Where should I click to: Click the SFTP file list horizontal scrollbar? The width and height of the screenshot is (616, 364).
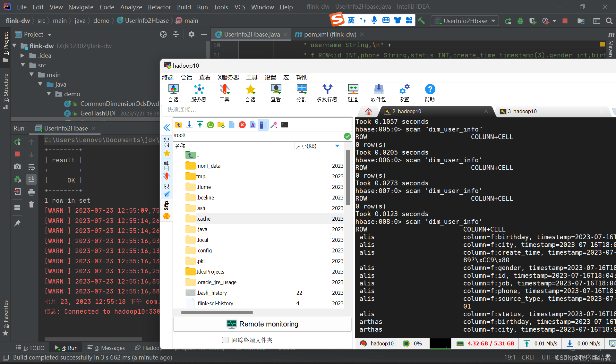pyautogui.click(x=217, y=312)
